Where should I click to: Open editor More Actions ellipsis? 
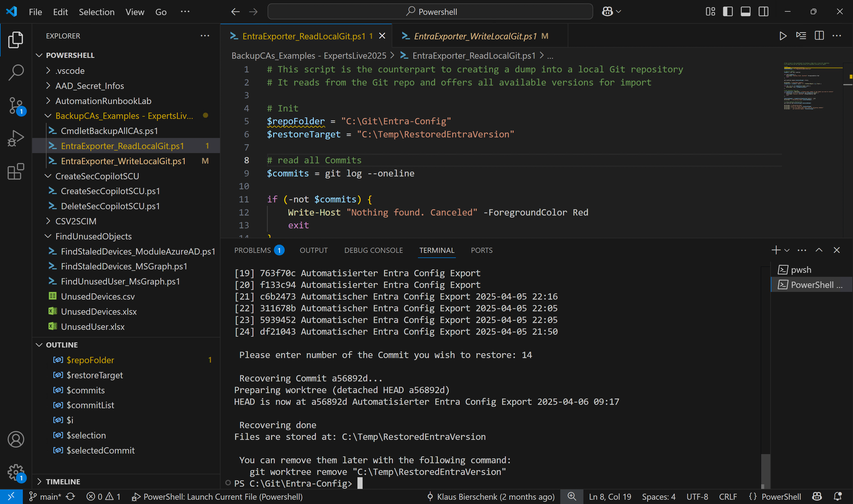click(x=837, y=36)
